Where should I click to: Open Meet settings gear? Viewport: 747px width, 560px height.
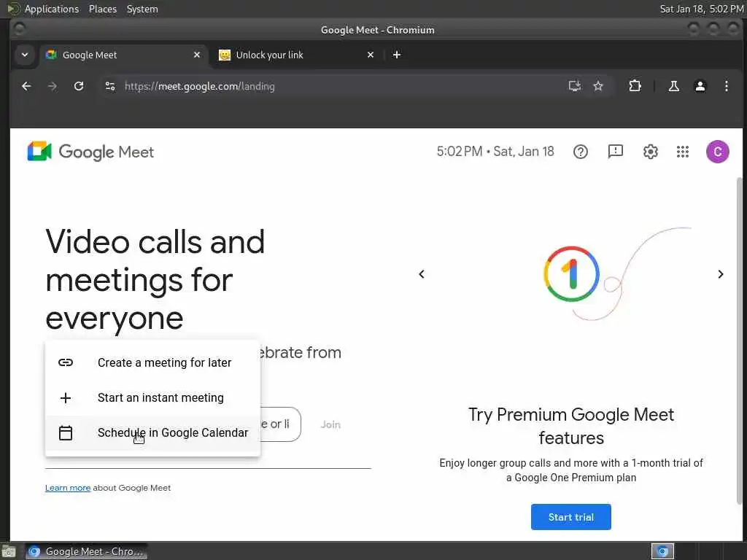(x=650, y=152)
